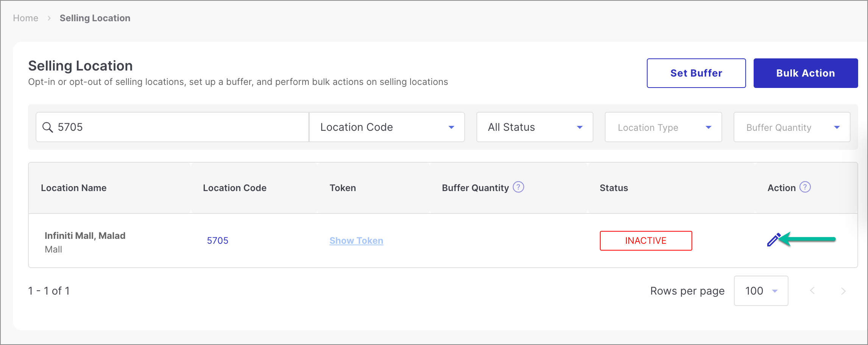Click the Selling Location breadcrumb text

click(95, 18)
